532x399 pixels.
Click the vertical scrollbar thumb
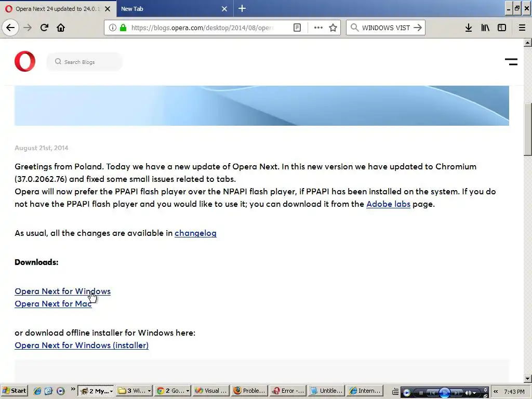pos(528,129)
